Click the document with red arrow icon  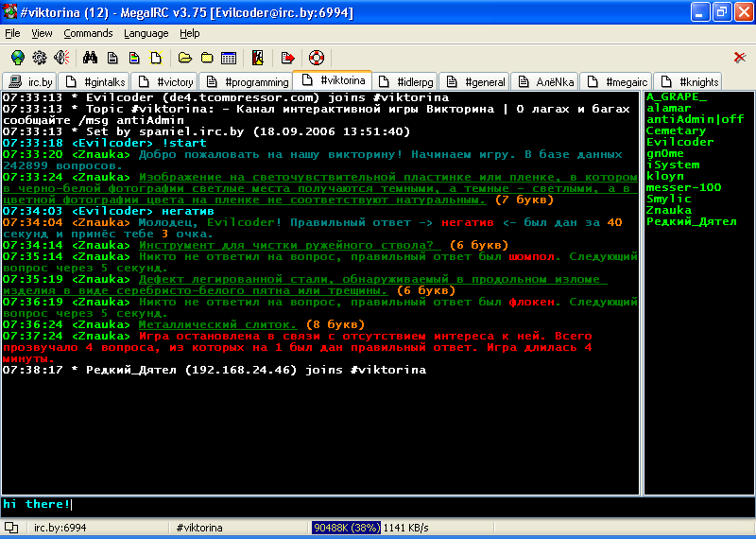click(287, 58)
